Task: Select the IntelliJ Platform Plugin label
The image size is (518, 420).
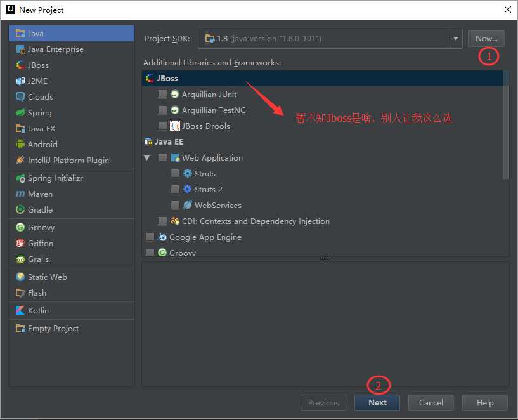Action: (x=68, y=161)
